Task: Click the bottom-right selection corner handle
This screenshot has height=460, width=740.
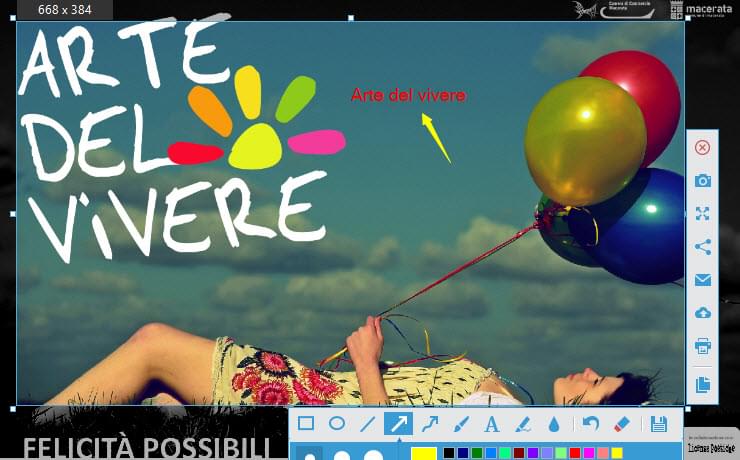Action: point(688,409)
